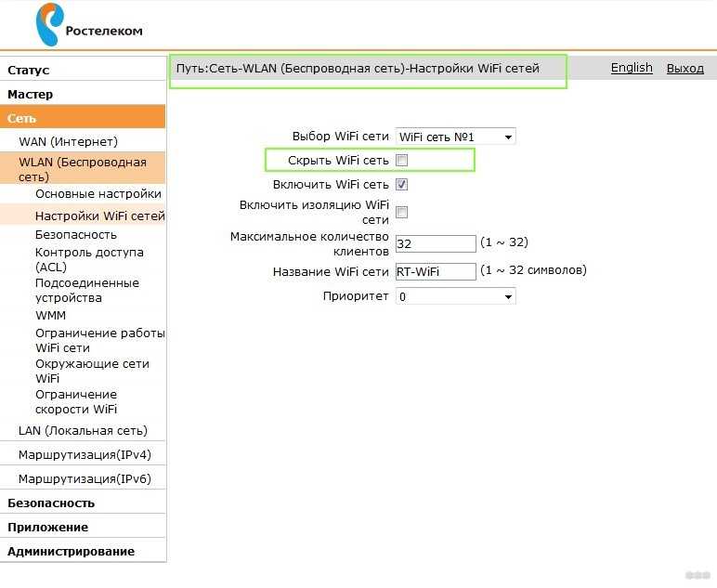Open Ограничение работы WiFi сети page

click(100, 340)
